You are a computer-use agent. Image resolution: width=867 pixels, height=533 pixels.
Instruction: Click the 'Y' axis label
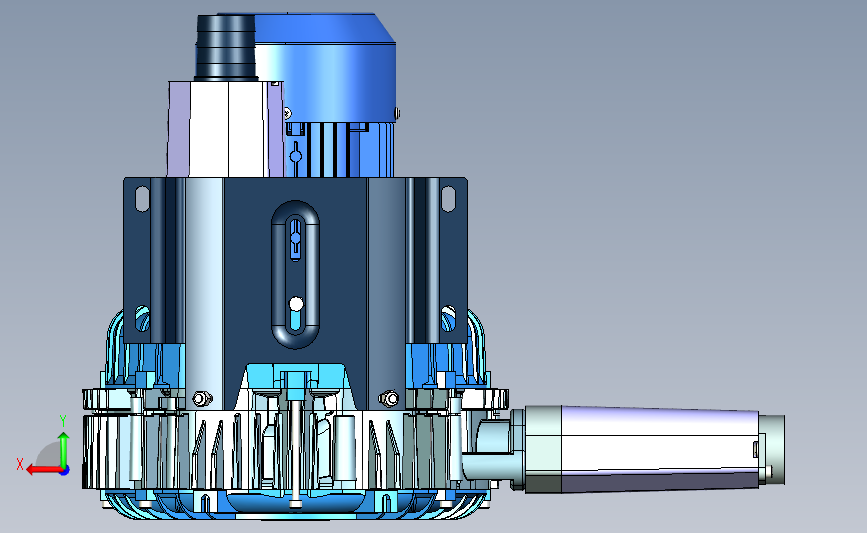click(x=63, y=422)
